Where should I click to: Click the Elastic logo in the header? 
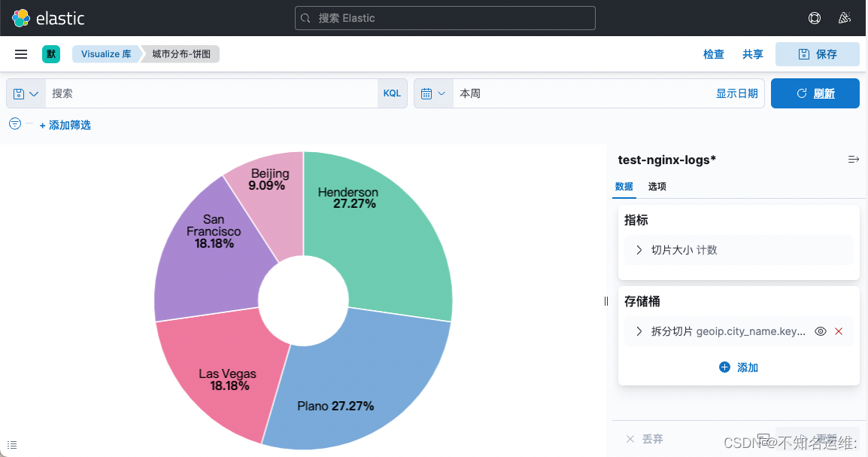(22, 17)
